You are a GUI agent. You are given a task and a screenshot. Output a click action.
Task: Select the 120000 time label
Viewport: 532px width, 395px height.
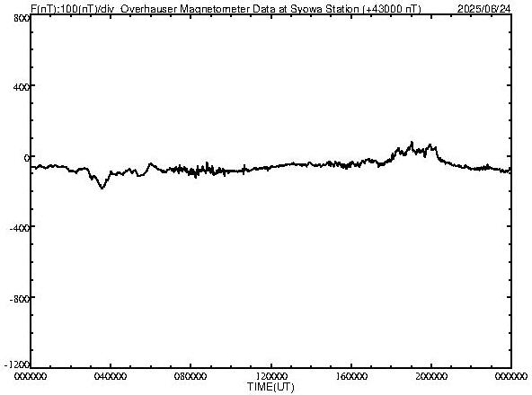point(270,376)
